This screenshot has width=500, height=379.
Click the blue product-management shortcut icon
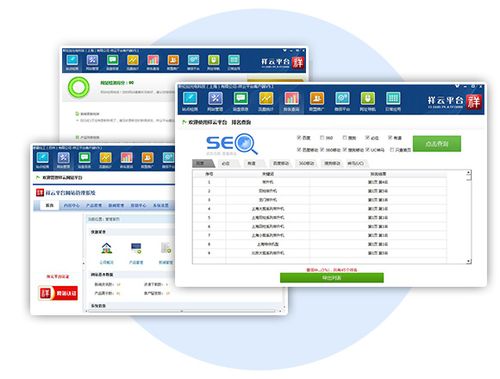pos(136,248)
